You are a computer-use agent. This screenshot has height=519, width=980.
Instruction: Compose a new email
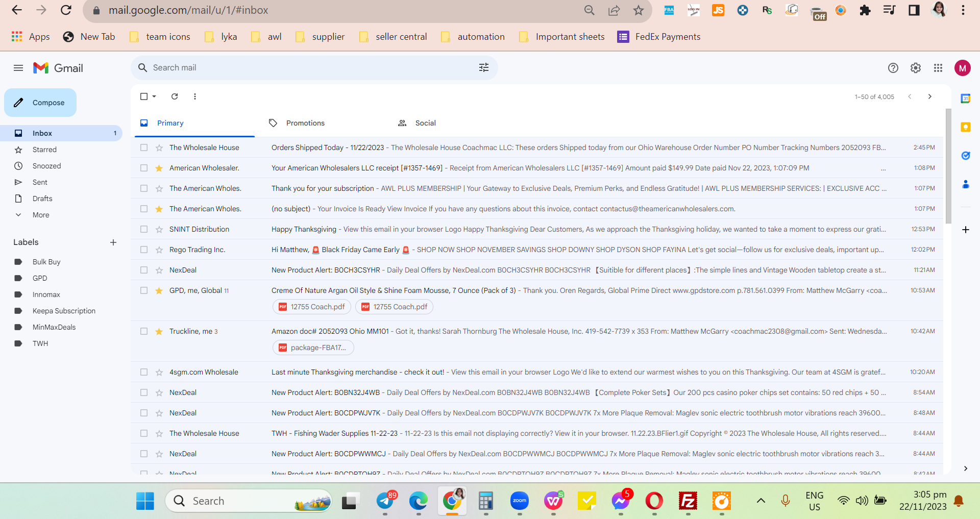(40, 103)
